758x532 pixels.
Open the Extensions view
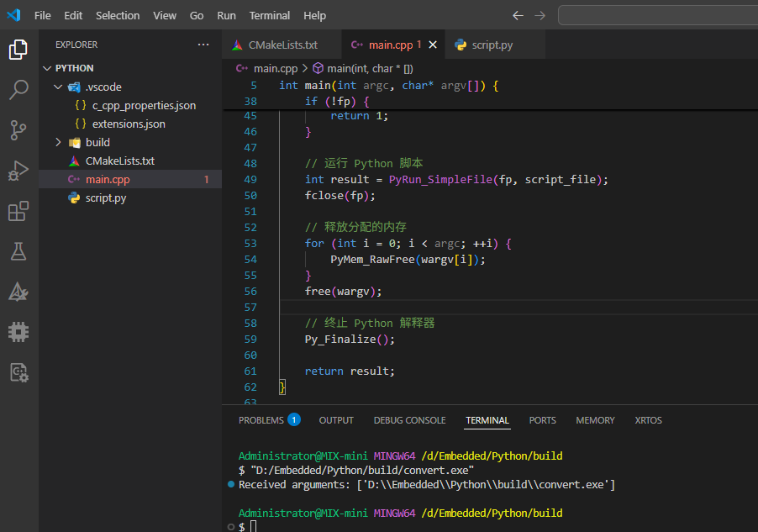pyautogui.click(x=18, y=211)
